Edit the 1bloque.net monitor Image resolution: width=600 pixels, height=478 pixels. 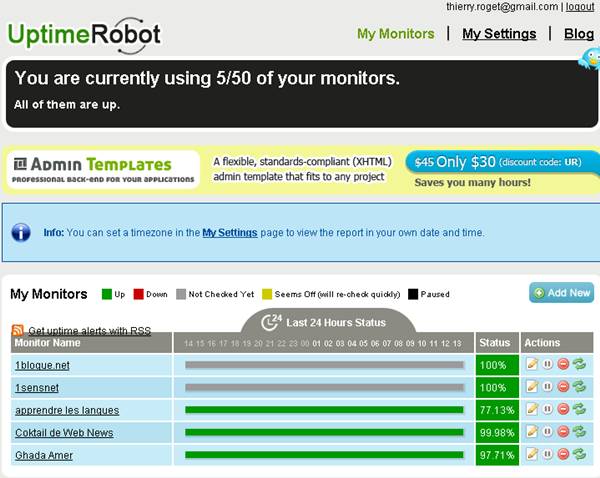click(532, 364)
